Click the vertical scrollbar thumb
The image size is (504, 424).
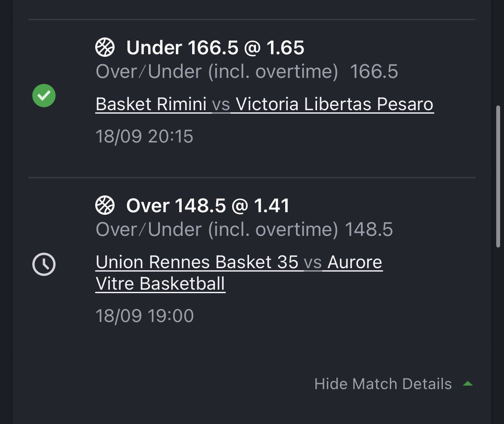(x=498, y=176)
